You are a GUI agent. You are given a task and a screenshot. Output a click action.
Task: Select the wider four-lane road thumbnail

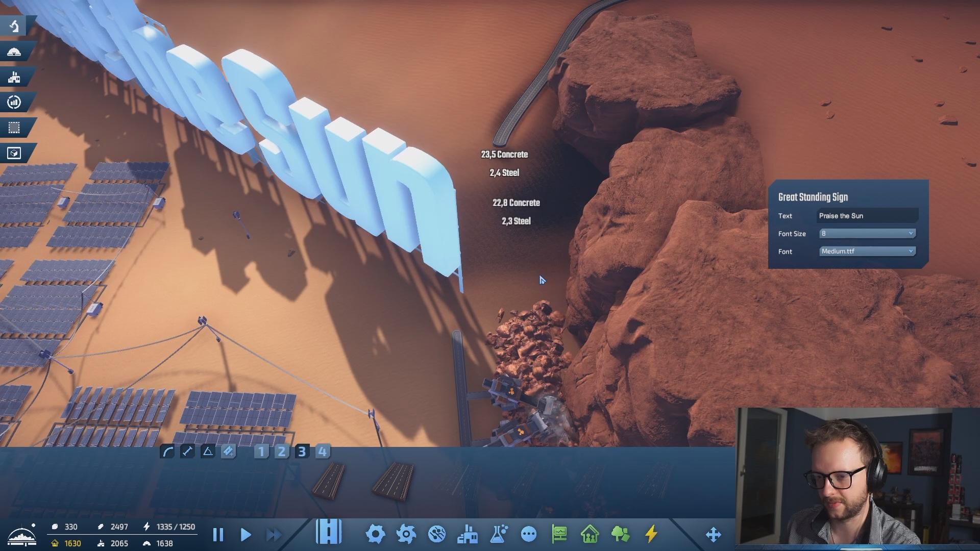pos(394,481)
